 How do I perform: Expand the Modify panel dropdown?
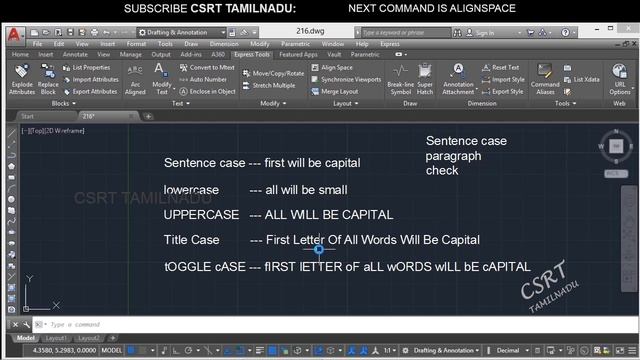273,104
